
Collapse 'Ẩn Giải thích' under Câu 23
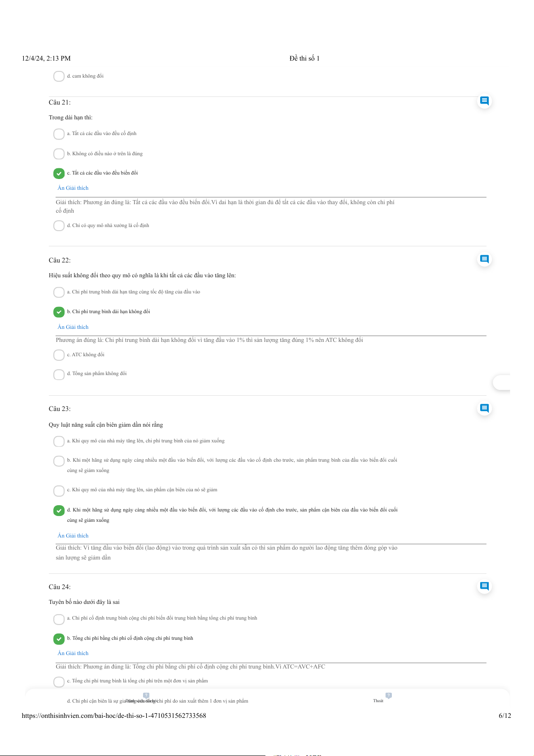point(73,536)
